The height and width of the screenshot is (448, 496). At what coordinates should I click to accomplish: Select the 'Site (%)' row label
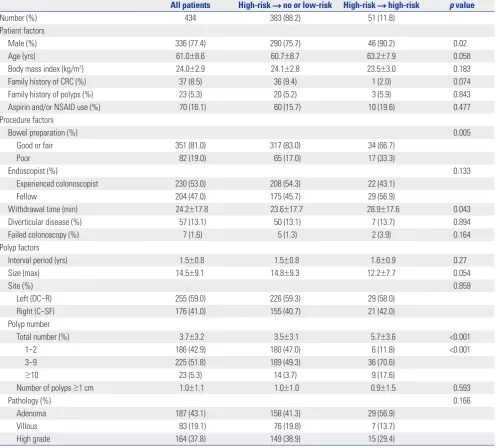click(20, 286)
